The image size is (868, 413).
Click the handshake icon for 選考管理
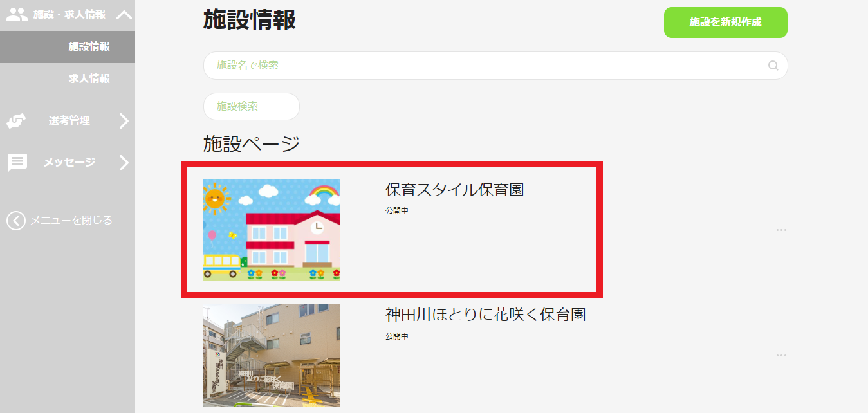click(x=16, y=121)
